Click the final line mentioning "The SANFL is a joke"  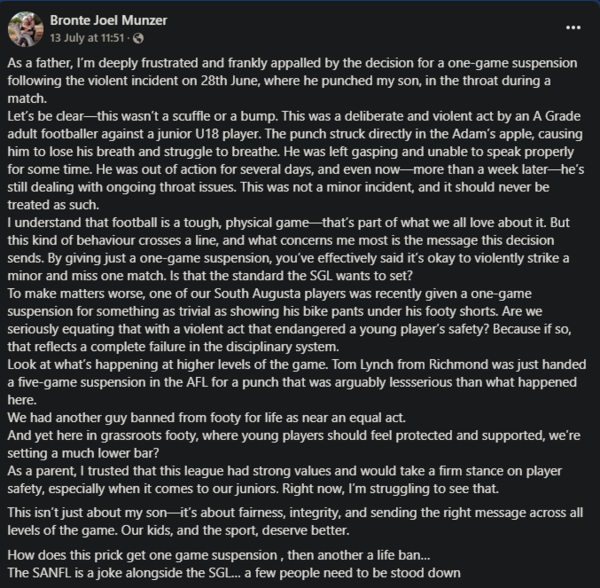(234, 573)
